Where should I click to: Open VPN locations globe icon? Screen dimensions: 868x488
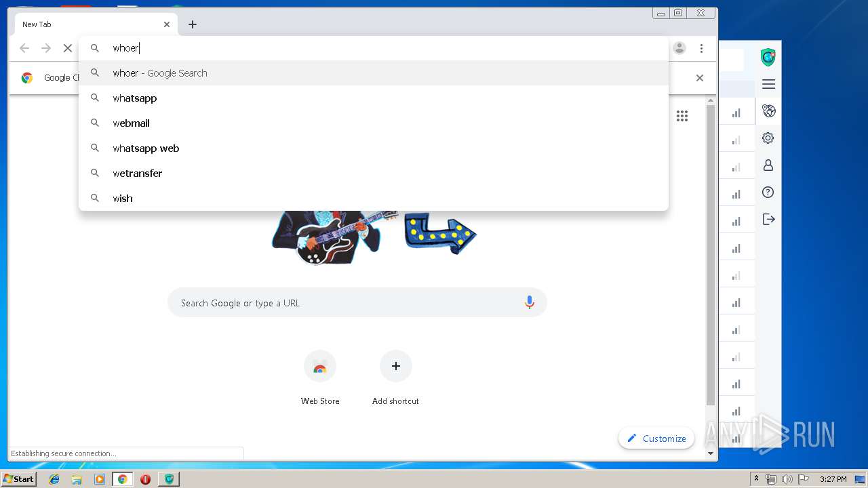pyautogui.click(x=768, y=111)
